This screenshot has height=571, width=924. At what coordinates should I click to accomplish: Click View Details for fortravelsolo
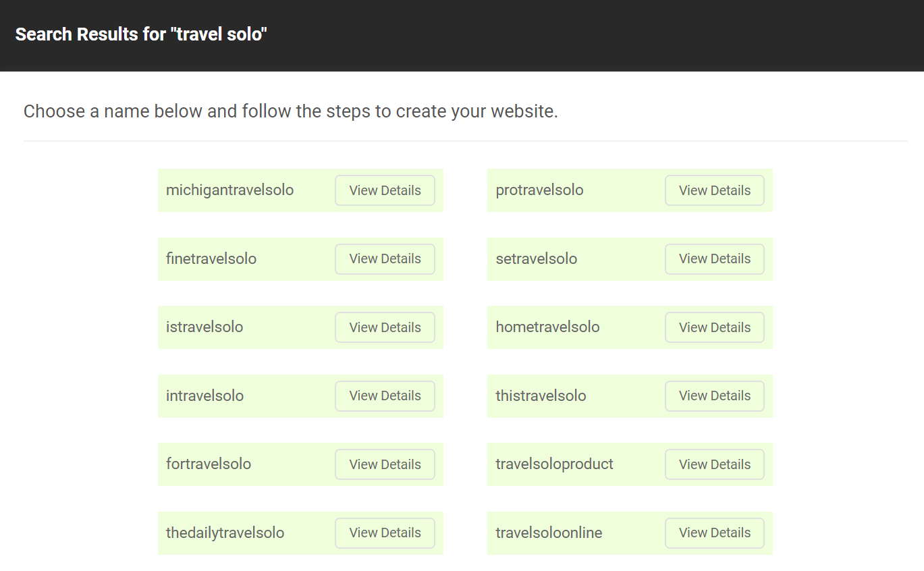tap(385, 464)
